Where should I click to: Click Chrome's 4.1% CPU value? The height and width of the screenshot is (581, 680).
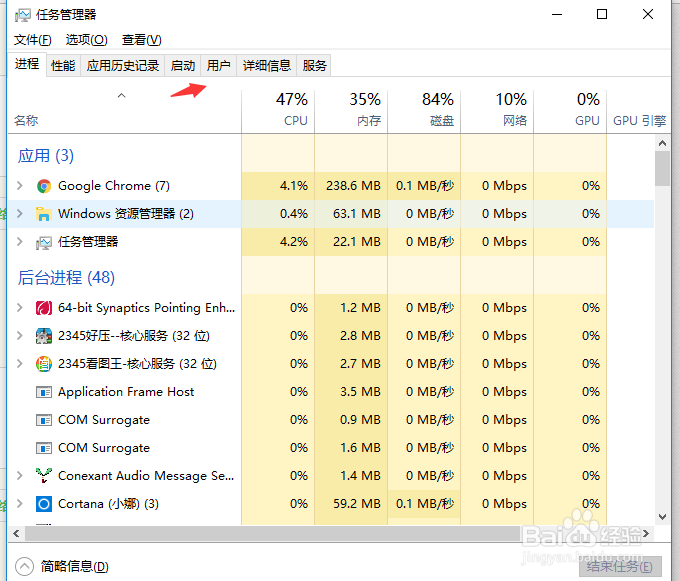(294, 186)
